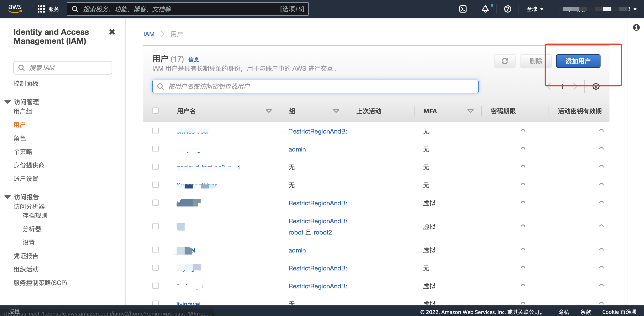Viewport: 644px width, 316px height.
Task: Open 凭证报告 in sidebar
Action: pyautogui.click(x=26, y=256)
